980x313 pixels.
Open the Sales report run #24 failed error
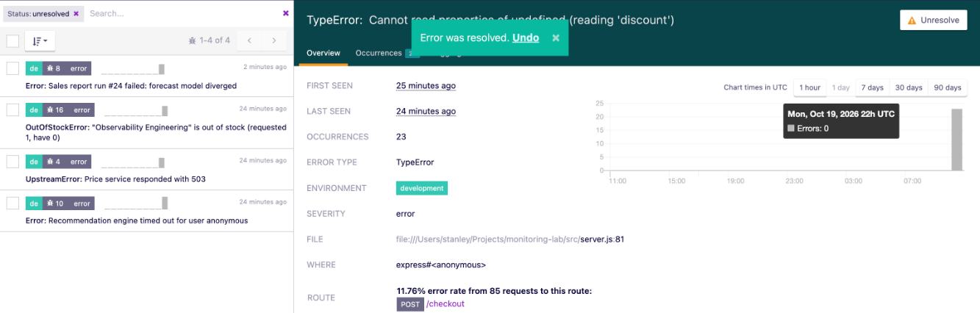(x=131, y=85)
